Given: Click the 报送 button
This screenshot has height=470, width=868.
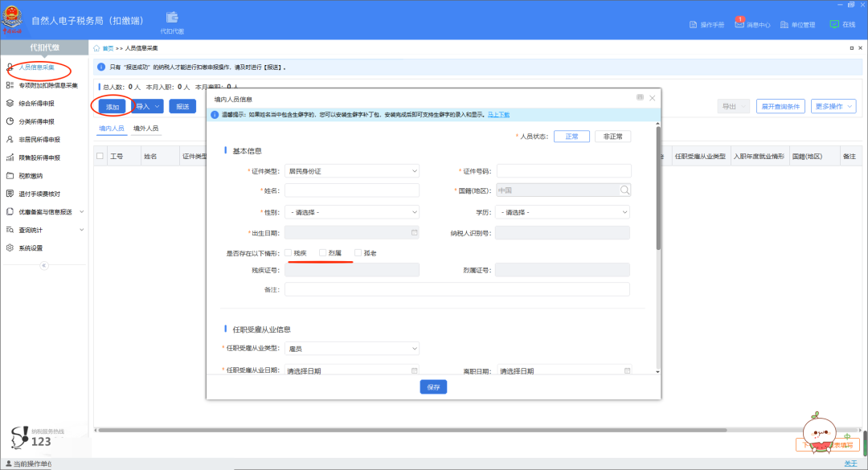Looking at the screenshot, I should tap(182, 106).
